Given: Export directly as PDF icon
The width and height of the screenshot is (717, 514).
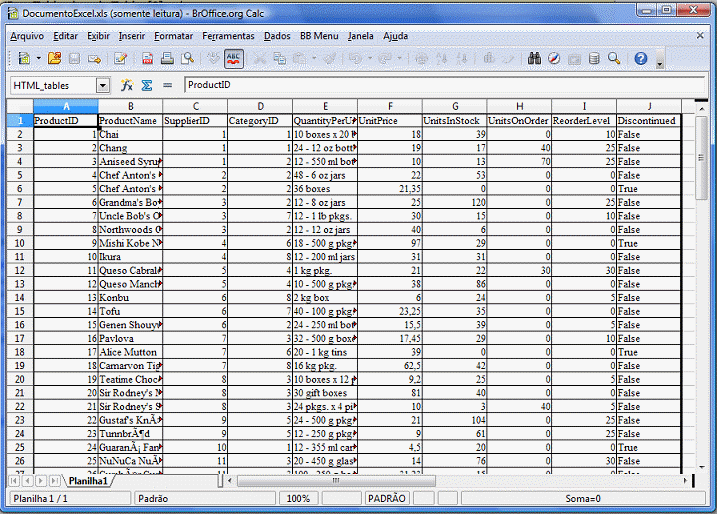Looking at the screenshot, I should pyautogui.click(x=147, y=59).
